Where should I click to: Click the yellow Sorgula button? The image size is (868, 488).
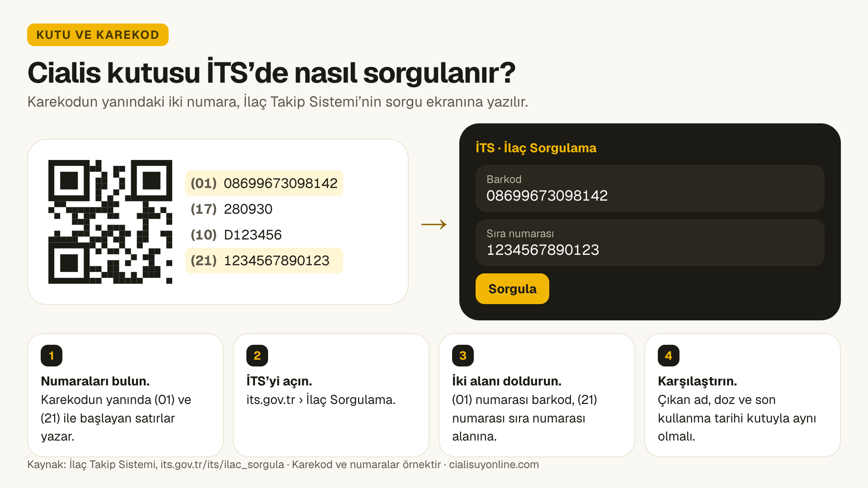(512, 289)
